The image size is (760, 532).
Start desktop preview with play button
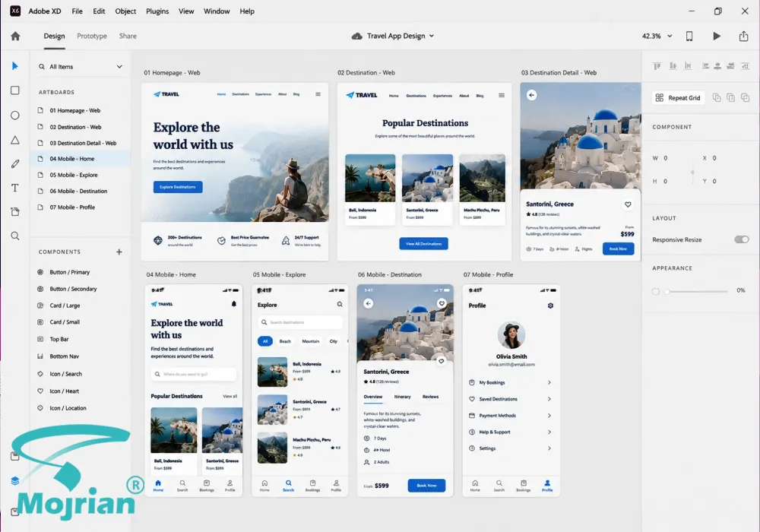(x=717, y=36)
